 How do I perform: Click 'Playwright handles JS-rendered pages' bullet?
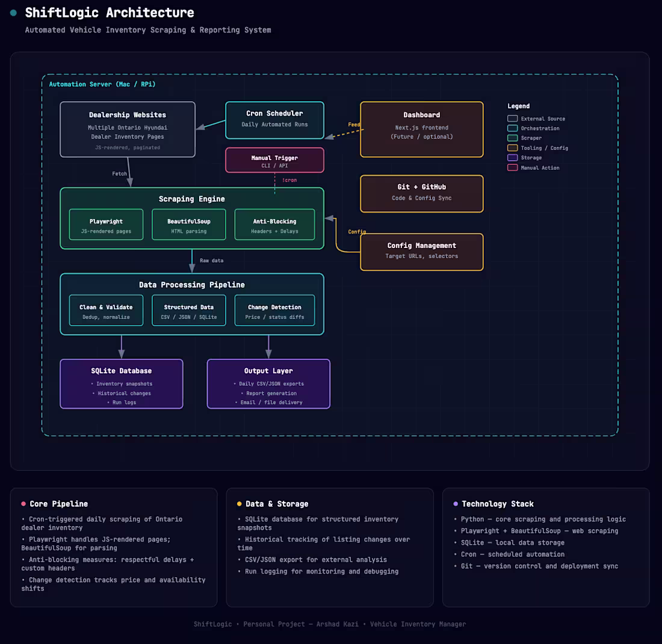pyautogui.click(x=96, y=543)
